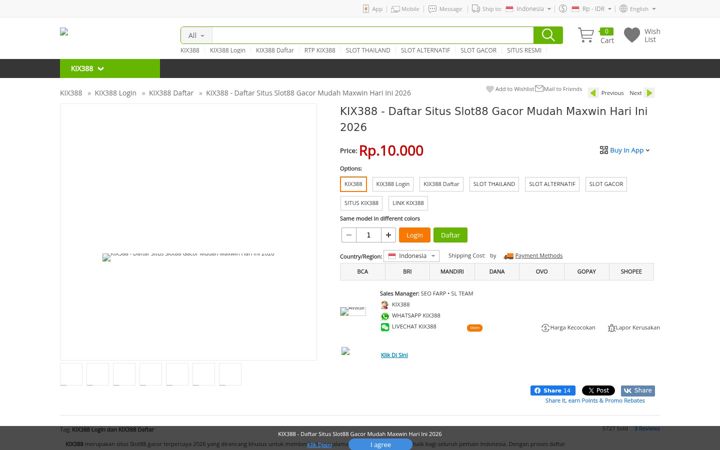Select the KIX388 option
Screen dimensions: 720x450
pos(354,184)
